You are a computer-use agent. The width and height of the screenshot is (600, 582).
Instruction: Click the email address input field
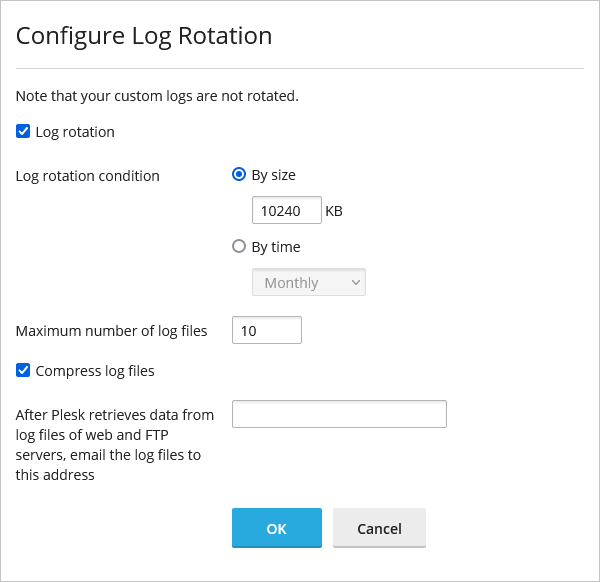339,414
